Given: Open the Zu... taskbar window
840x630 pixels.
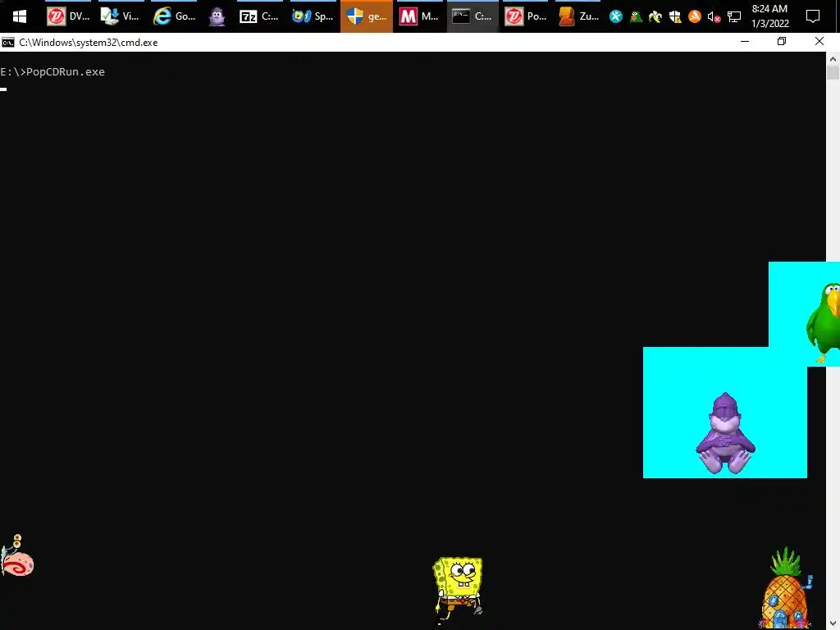Looking at the screenshot, I should (x=578, y=16).
